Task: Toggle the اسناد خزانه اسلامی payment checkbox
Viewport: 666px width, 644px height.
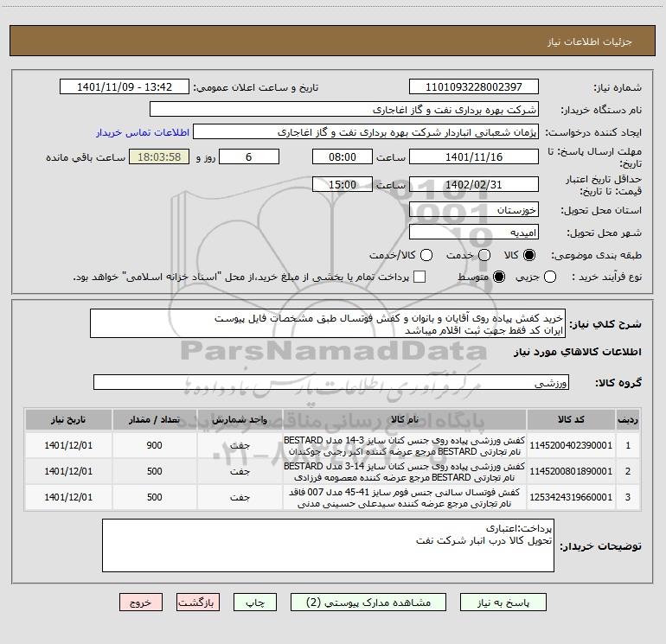Action: [419, 277]
